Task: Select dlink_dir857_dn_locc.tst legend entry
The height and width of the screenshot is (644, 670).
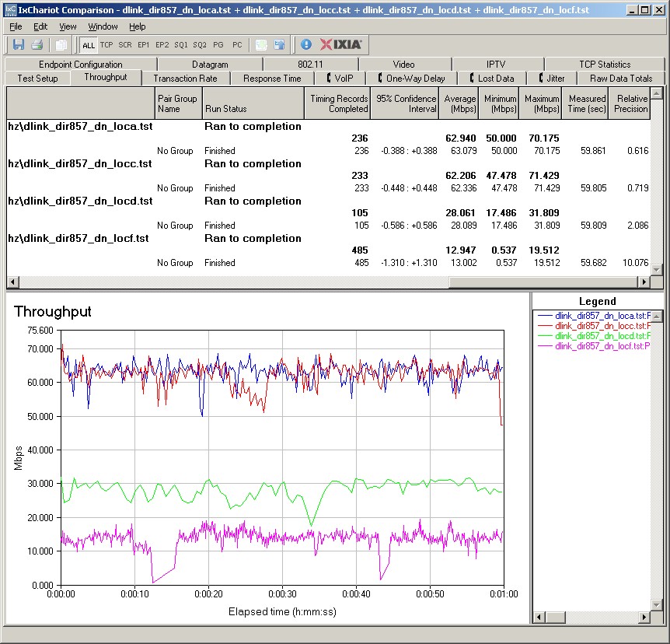Action: (594, 326)
